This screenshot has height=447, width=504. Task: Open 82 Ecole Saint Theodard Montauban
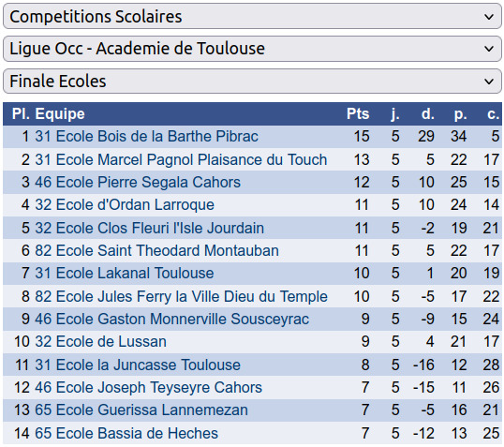156,250
